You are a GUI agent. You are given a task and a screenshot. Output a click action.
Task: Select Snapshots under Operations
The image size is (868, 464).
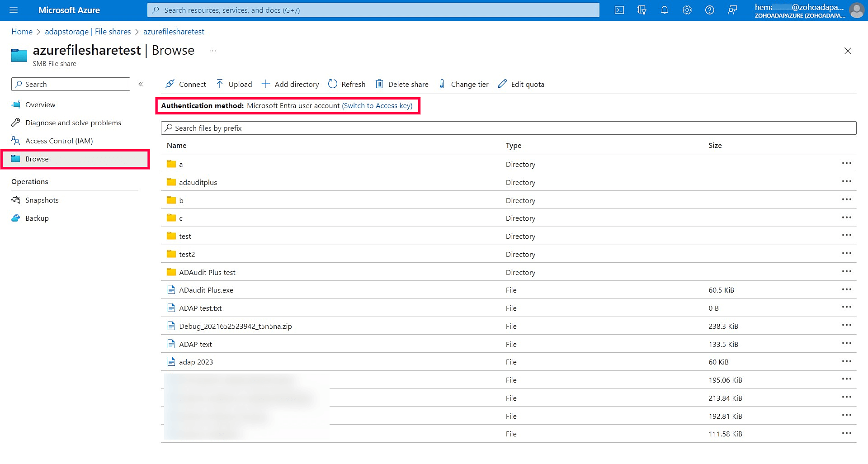click(42, 200)
